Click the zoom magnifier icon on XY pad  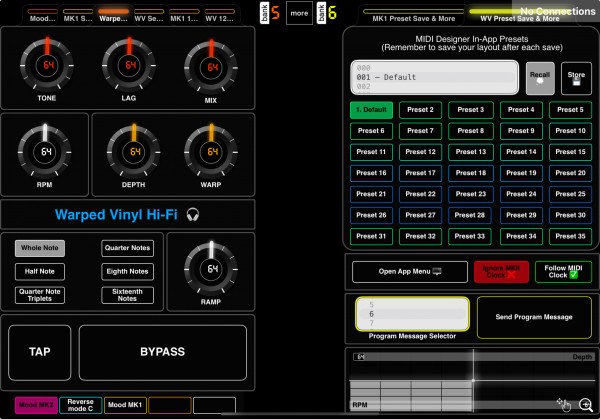(585, 404)
